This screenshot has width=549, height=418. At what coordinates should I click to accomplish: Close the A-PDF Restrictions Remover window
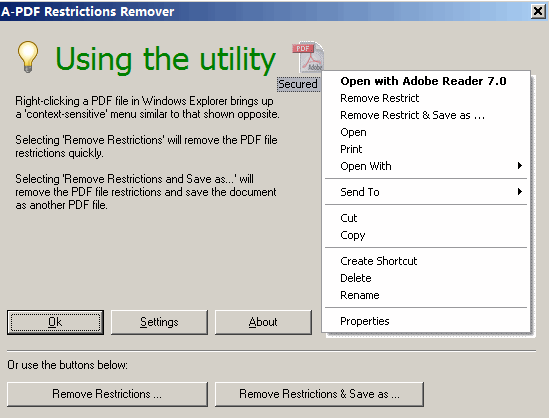pyautogui.click(x=538, y=12)
